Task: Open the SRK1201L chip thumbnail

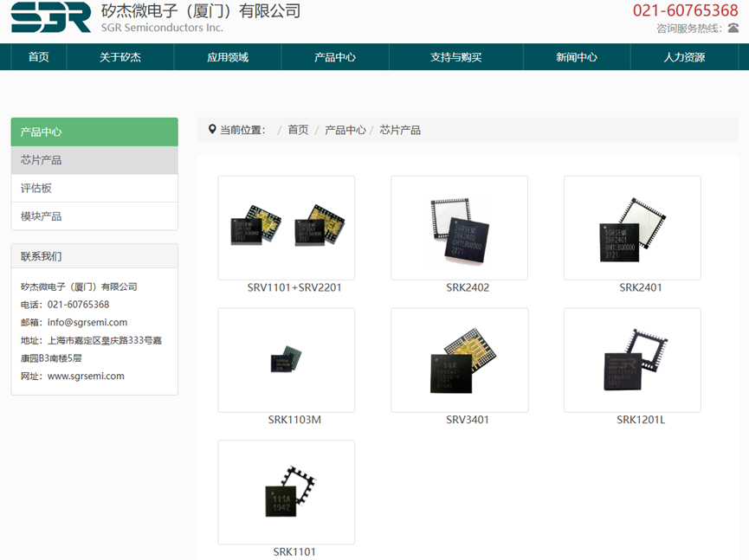Action: (632, 360)
